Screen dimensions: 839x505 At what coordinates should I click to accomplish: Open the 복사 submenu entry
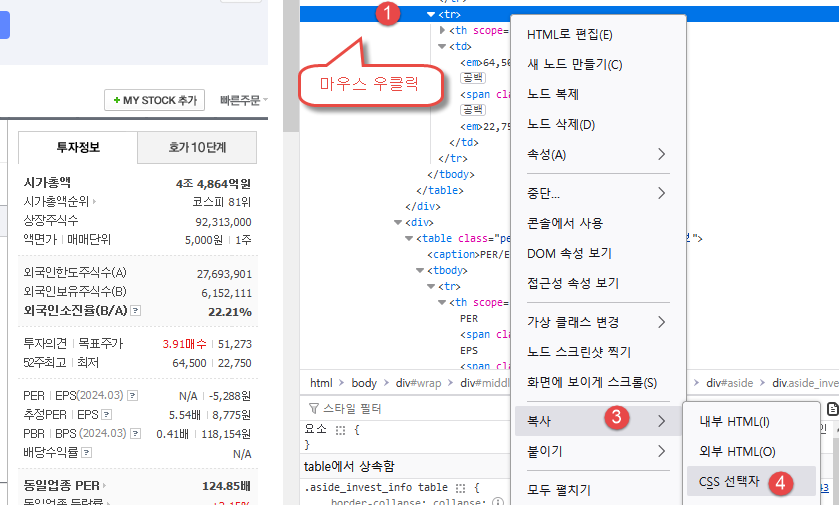click(x=598, y=421)
